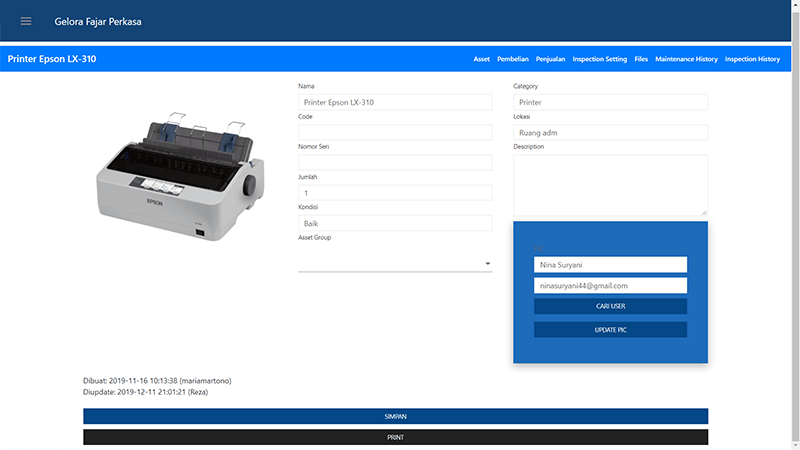Click the page vertical scrollbar
800x450 pixels.
(x=795, y=224)
